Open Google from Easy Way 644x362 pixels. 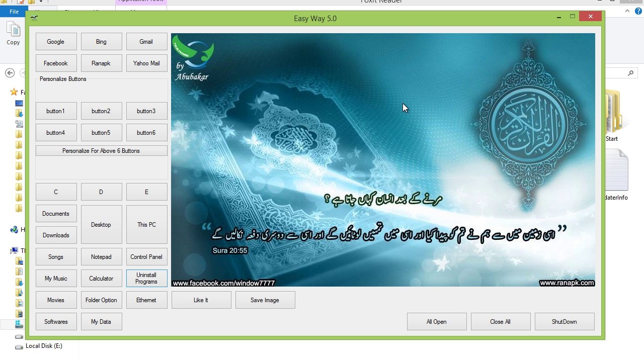[x=56, y=42]
